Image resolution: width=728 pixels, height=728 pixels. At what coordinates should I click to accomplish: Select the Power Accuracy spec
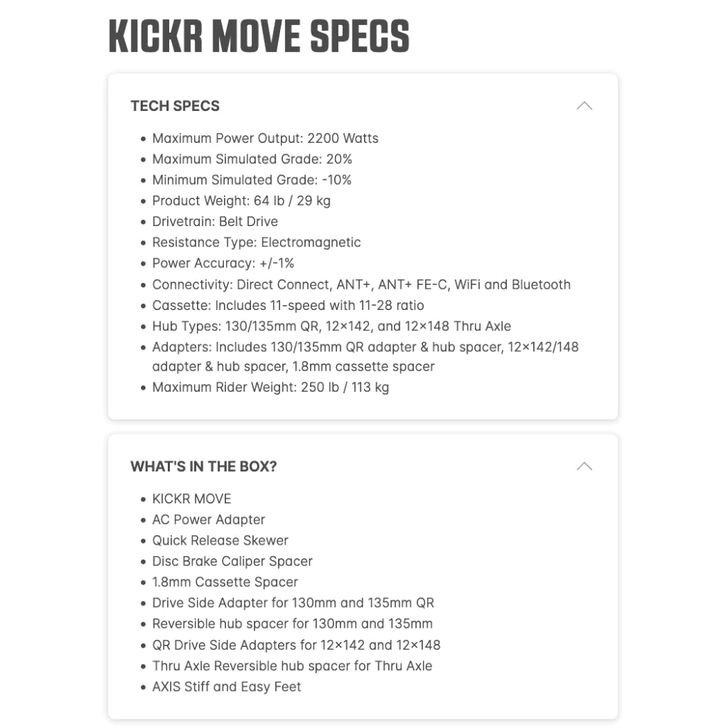pyautogui.click(x=223, y=263)
